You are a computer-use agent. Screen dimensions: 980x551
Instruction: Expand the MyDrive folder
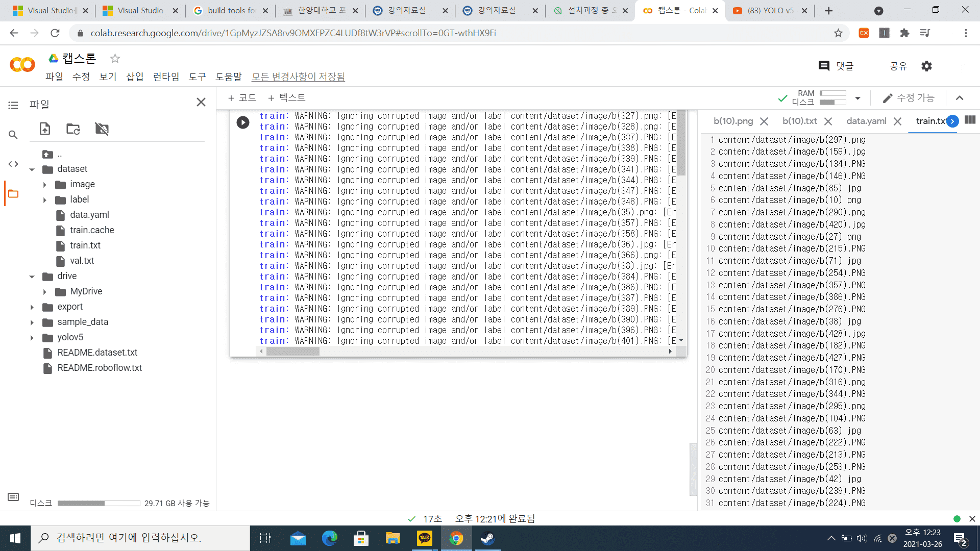point(45,292)
